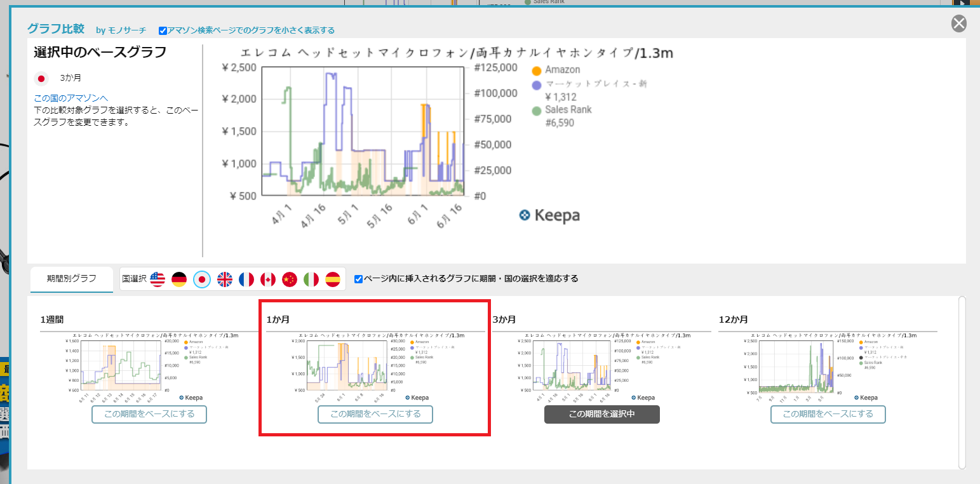Toggle apply period and country to inserted graphs

click(x=359, y=279)
